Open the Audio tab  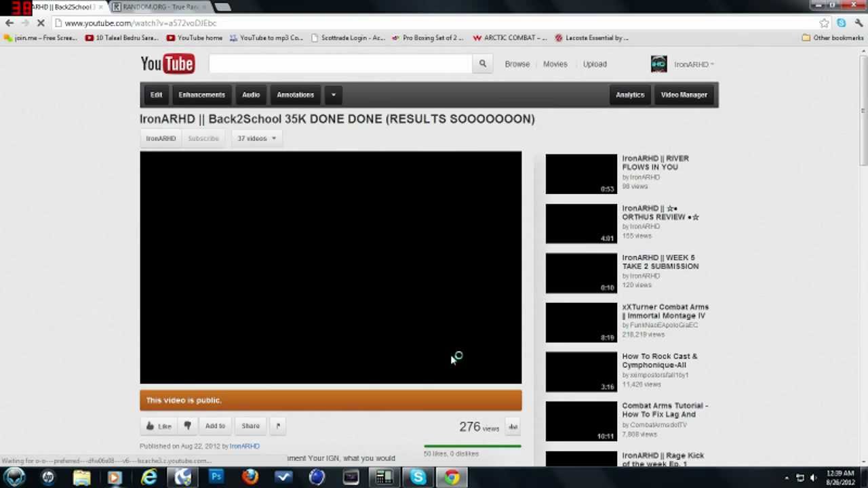click(251, 95)
